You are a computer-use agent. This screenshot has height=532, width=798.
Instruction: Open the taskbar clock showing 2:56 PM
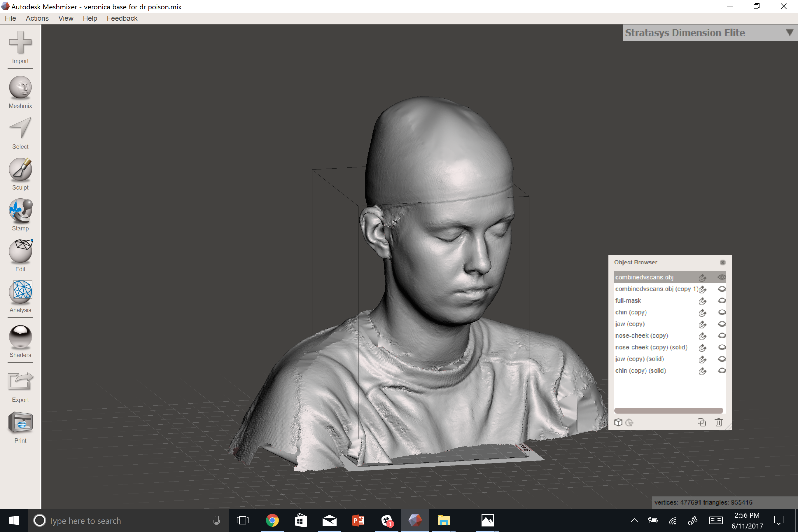tap(747, 520)
